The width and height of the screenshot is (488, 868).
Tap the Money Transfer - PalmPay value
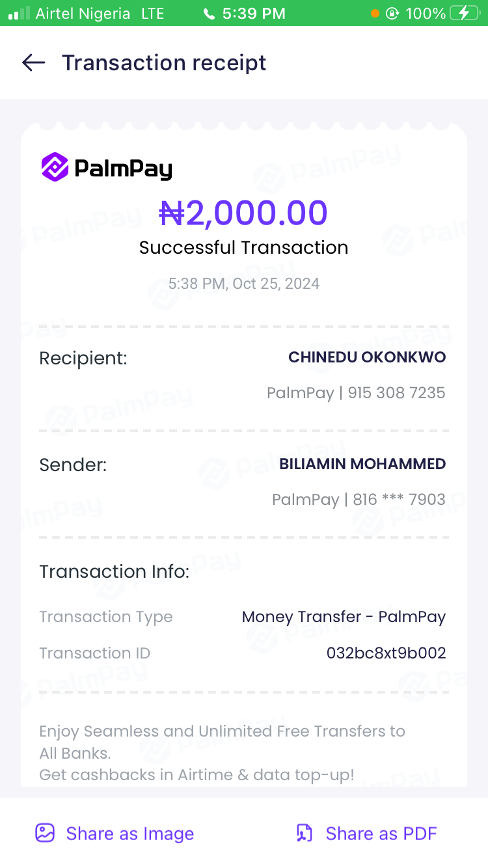coord(344,617)
